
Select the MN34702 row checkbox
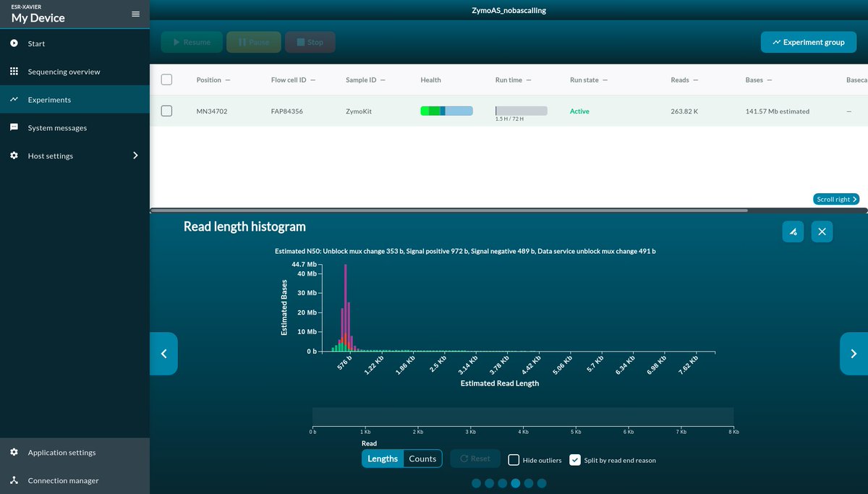(166, 111)
